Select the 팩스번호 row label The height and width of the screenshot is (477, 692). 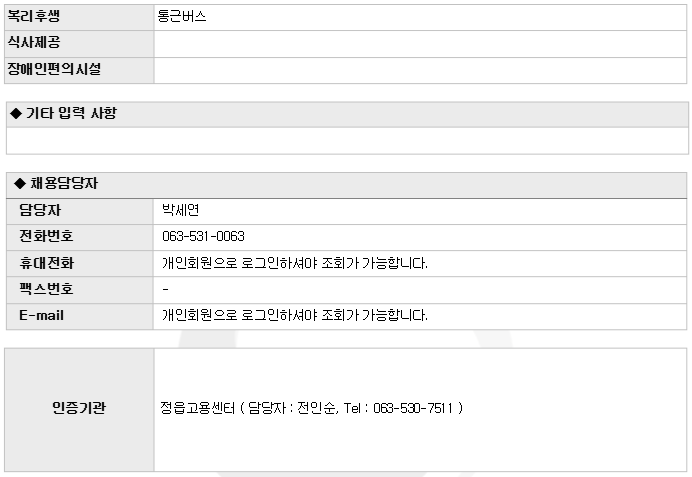(x=46, y=289)
